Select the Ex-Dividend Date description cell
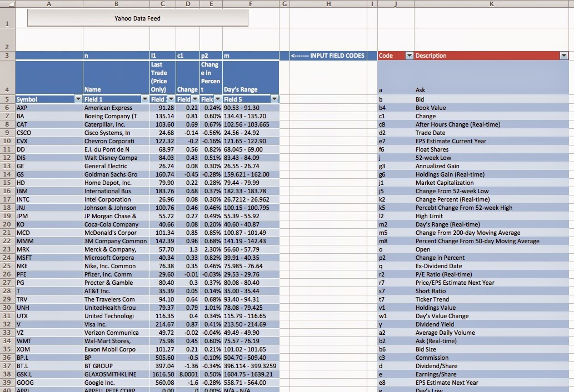The image size is (574, 392). (492, 266)
